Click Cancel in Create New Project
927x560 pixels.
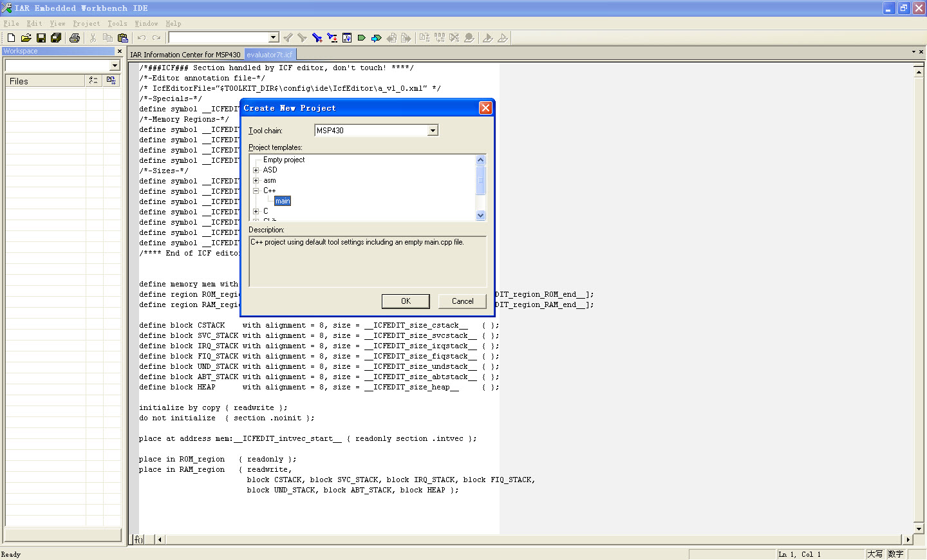pyautogui.click(x=462, y=301)
